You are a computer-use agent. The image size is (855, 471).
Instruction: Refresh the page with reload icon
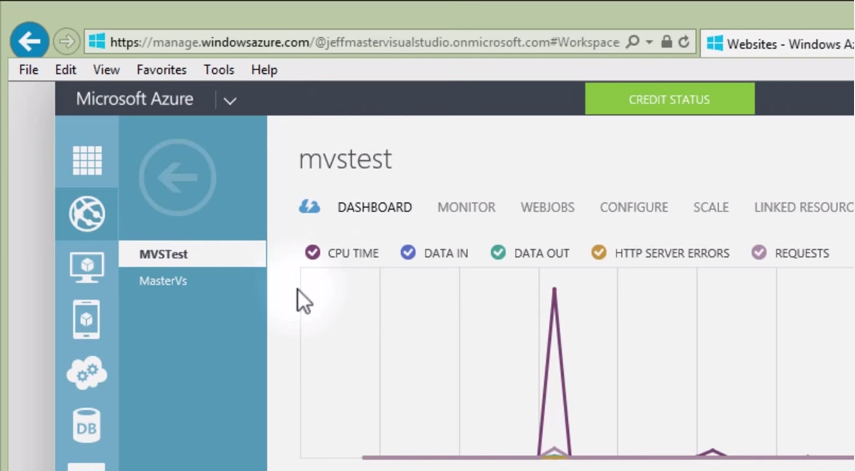684,41
